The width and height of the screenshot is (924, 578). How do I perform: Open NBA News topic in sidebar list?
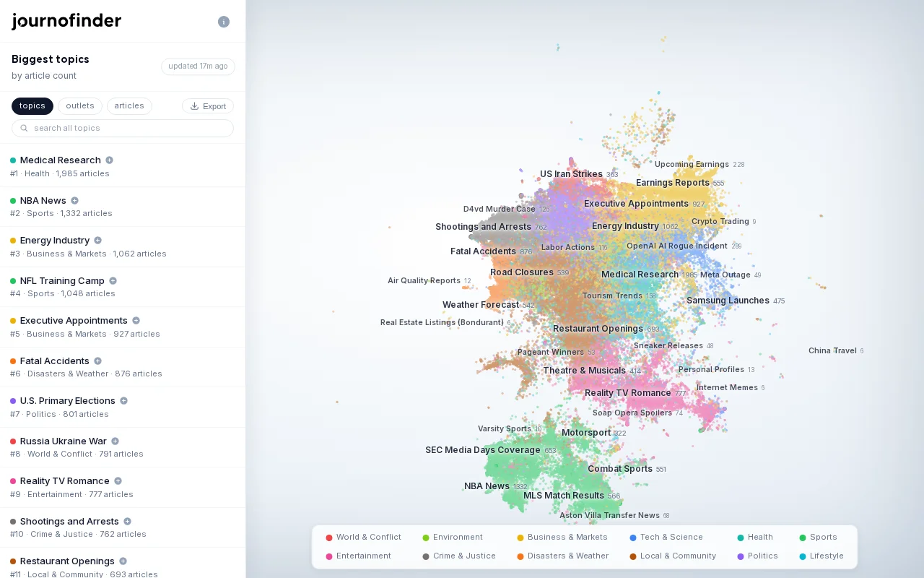coord(123,207)
